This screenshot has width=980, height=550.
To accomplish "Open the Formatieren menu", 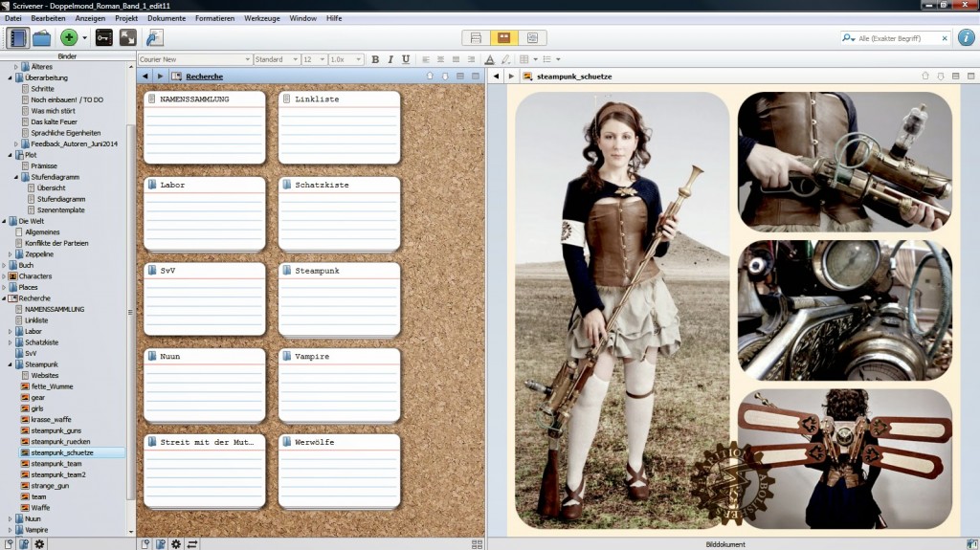I will (213, 18).
